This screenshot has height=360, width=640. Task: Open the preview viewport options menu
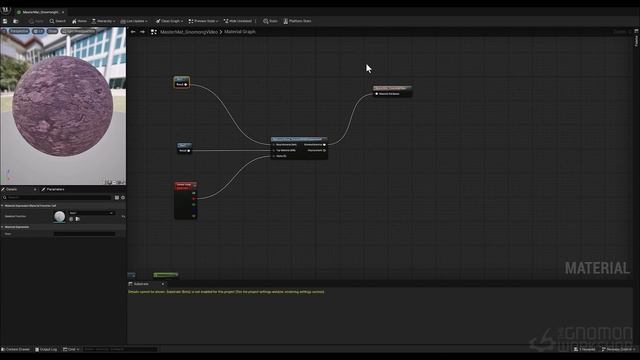tap(4, 31)
